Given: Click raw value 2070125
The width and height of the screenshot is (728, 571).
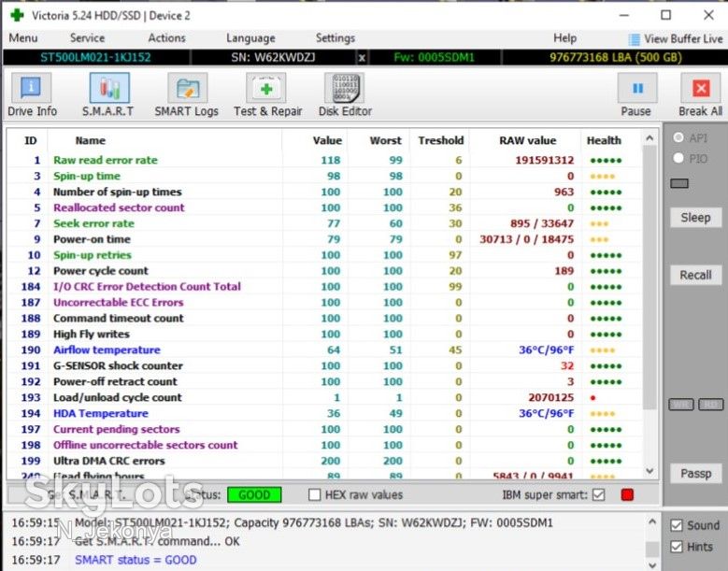Looking at the screenshot, I should [550, 397].
